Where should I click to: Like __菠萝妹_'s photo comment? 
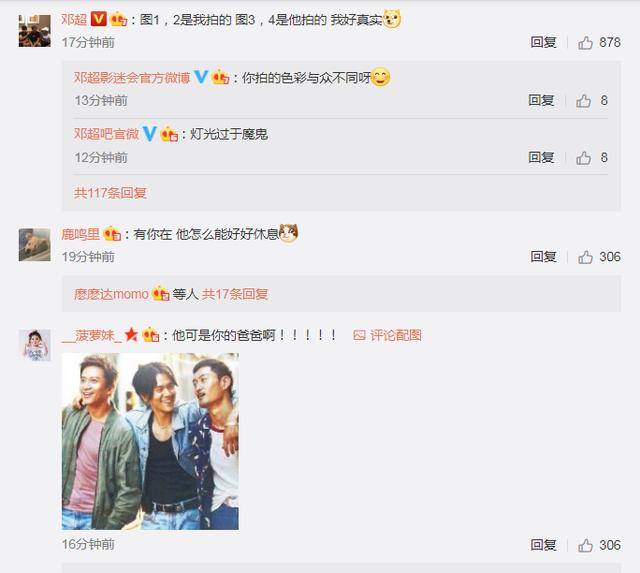(x=585, y=545)
